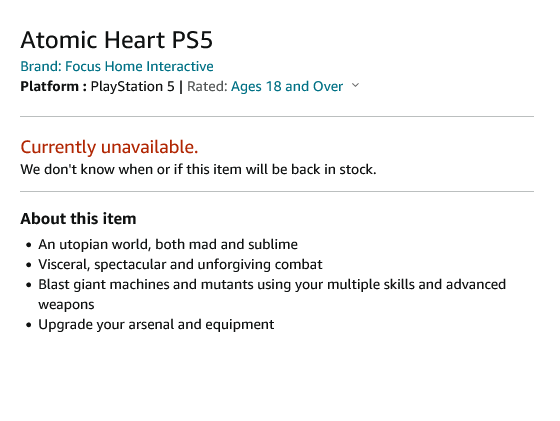Image resolution: width=560 pixels, height=421 pixels.
Task: Click the divider line above Currently unavailable
Action: pos(277,116)
